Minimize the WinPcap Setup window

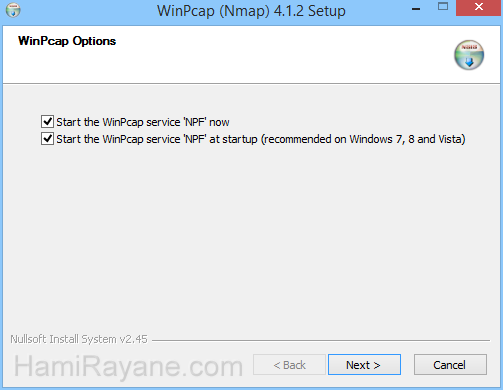(416, 8)
